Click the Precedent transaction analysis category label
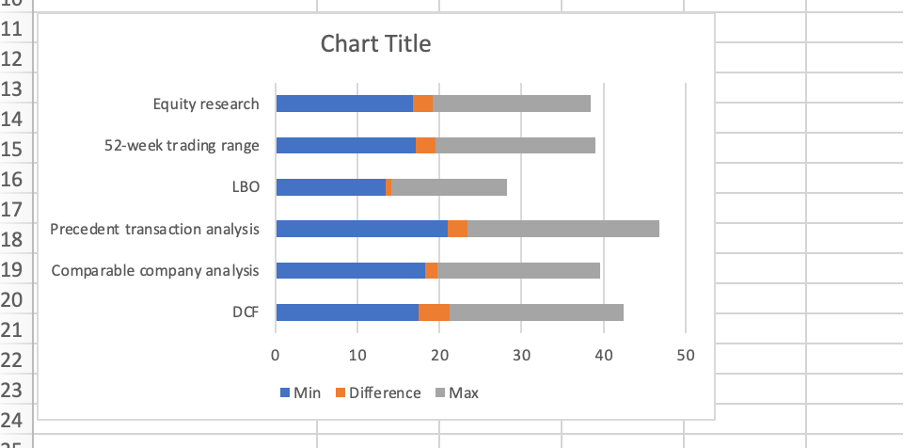904x448 pixels. pyautogui.click(x=155, y=229)
